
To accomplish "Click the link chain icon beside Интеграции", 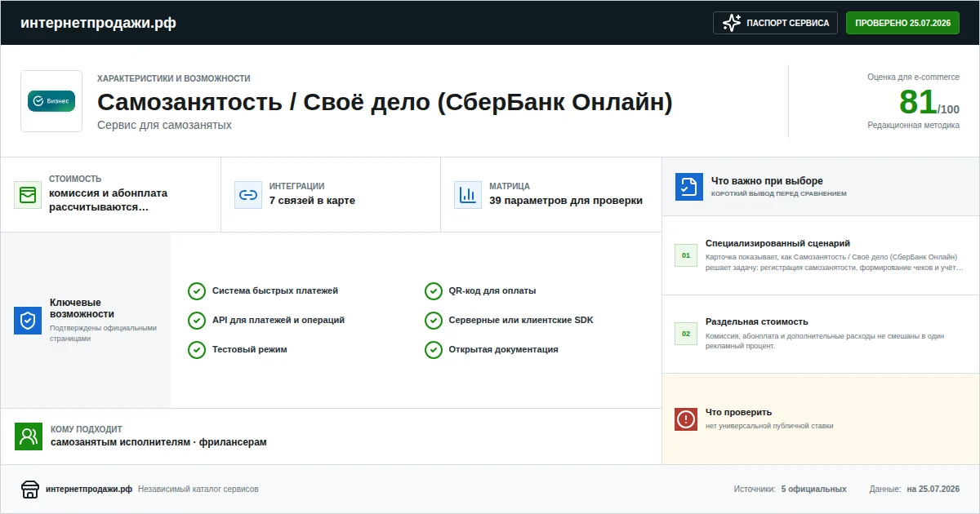I will [x=248, y=195].
